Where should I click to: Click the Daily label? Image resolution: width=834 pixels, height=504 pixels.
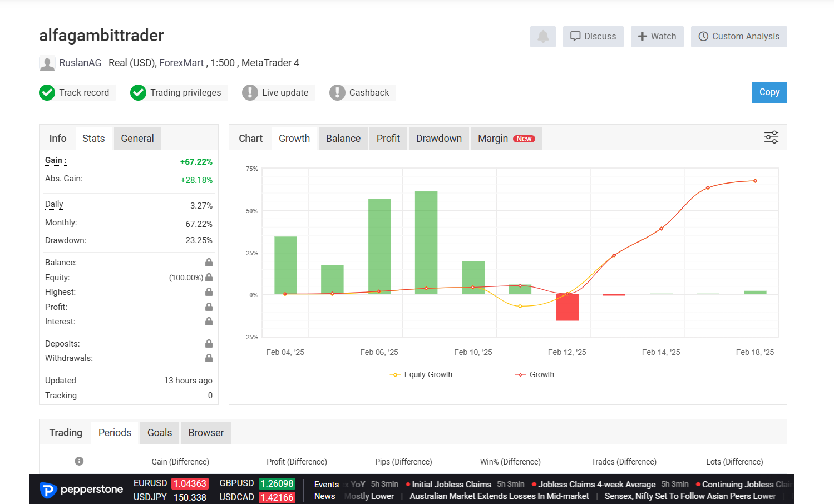(54, 204)
